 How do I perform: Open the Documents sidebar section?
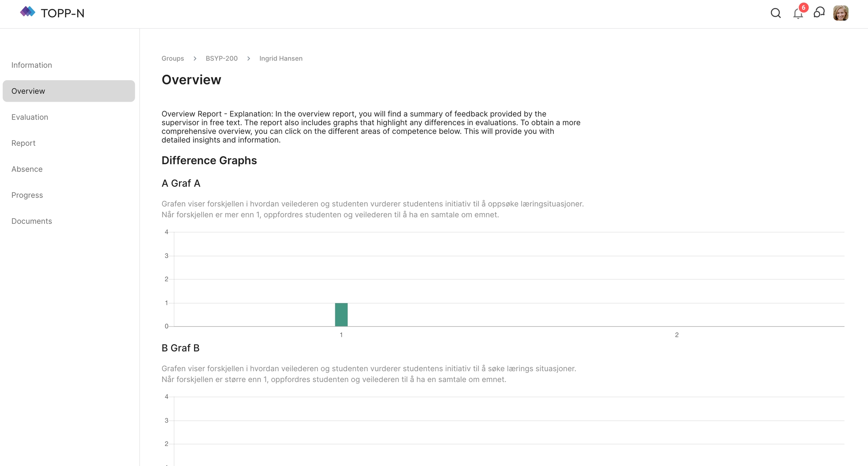click(32, 221)
